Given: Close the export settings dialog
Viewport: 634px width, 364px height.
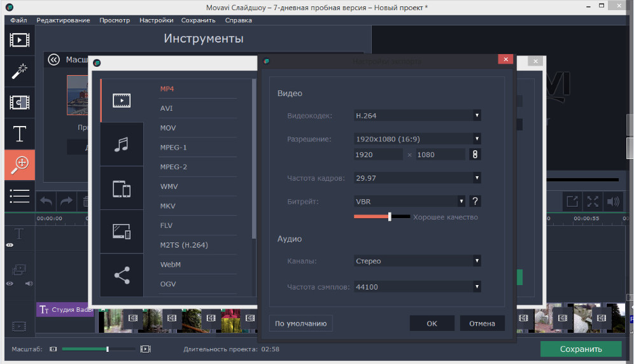Looking at the screenshot, I should (x=505, y=59).
